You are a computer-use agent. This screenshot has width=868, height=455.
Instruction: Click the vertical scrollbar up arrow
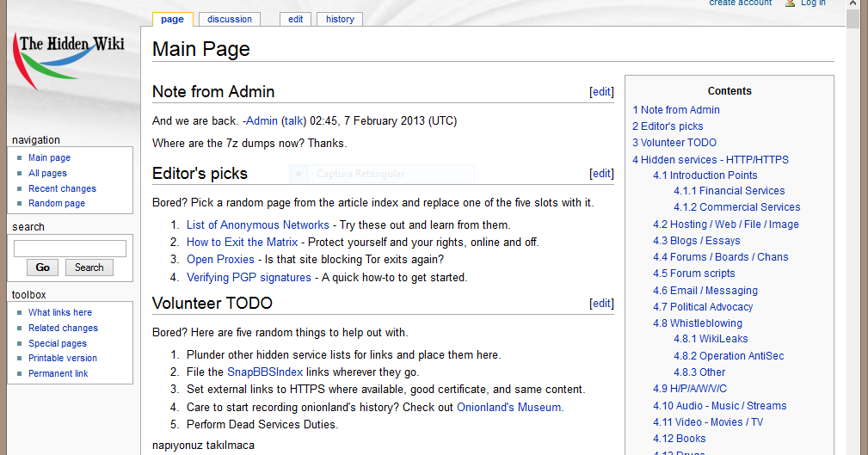(853, 3)
